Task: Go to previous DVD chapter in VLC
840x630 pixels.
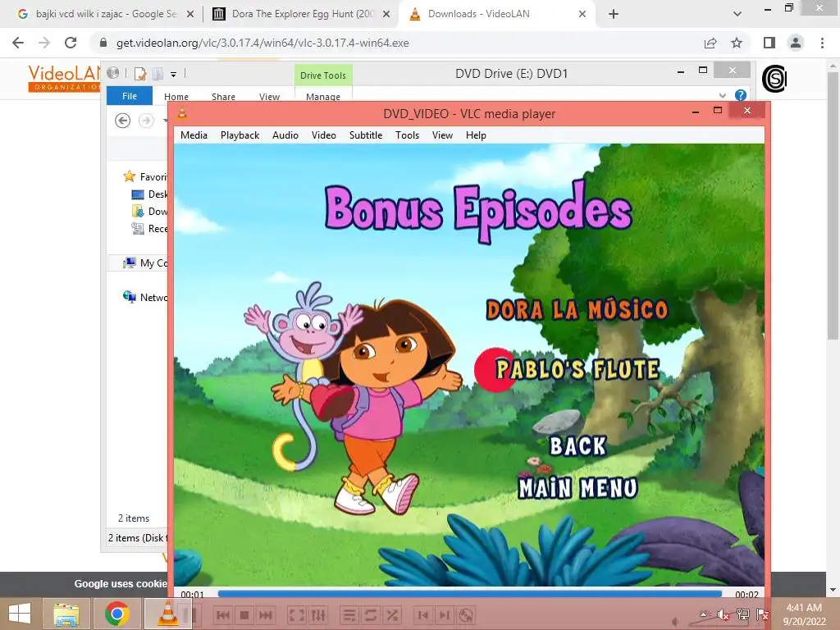Action: coord(423,614)
